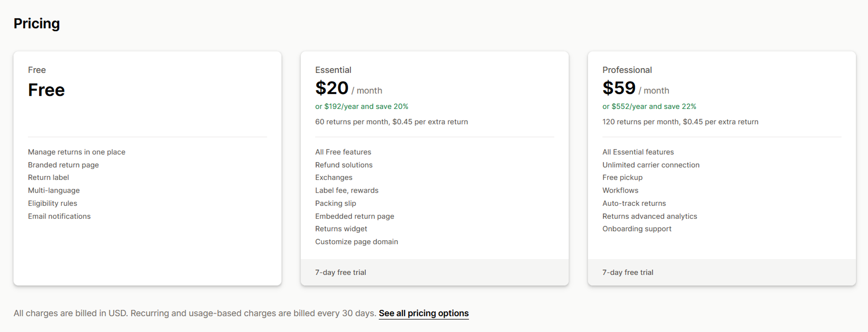
Task: Click the Essential plan name
Action: point(333,70)
